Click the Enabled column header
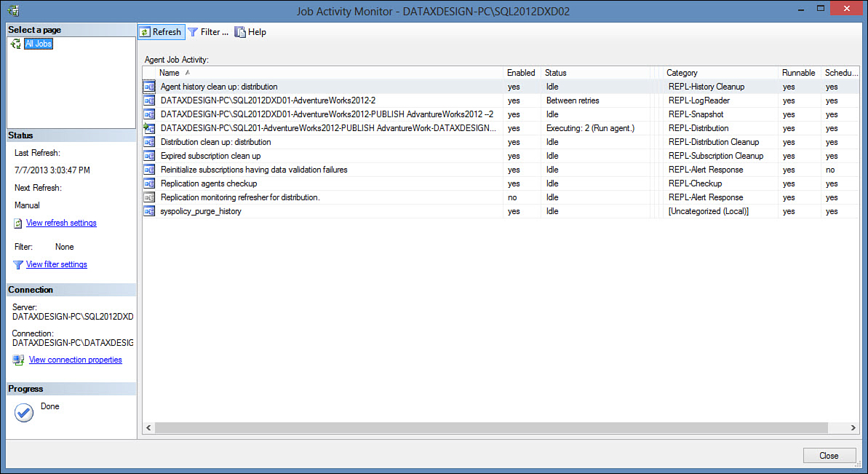This screenshot has width=868, height=474. [x=521, y=73]
